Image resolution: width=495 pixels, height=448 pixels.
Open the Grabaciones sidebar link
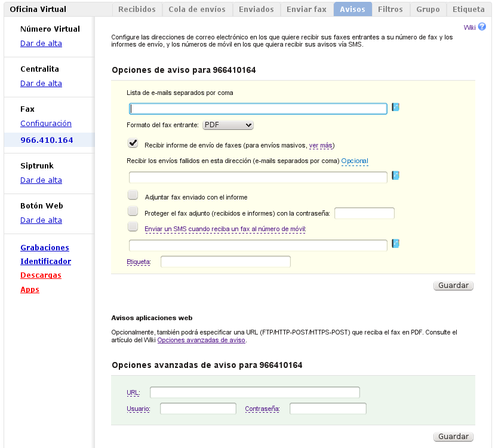[45, 247]
